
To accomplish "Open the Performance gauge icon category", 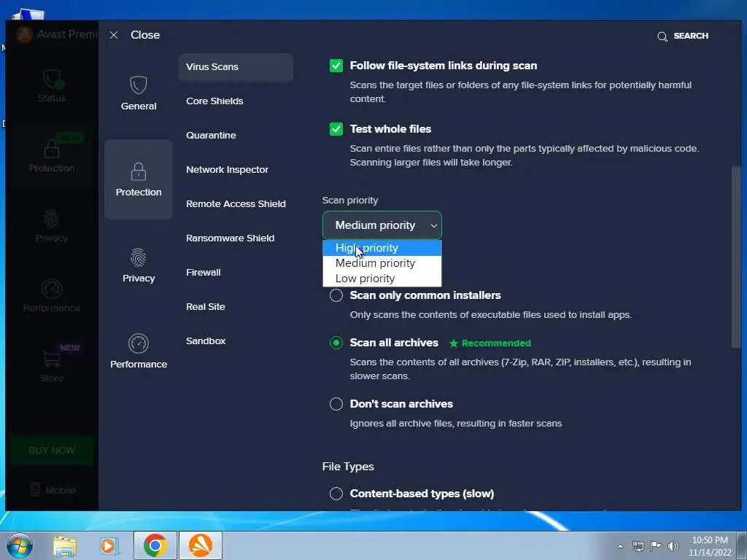I will (x=138, y=343).
